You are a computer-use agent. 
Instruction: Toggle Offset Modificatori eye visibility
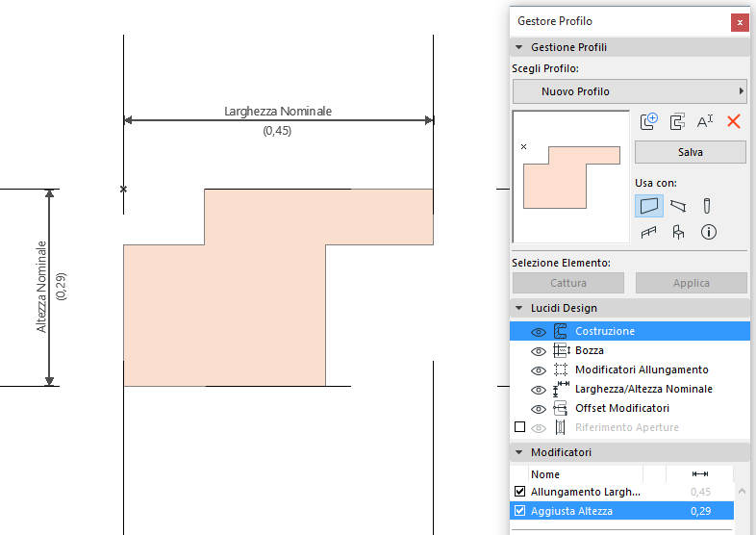(538, 409)
